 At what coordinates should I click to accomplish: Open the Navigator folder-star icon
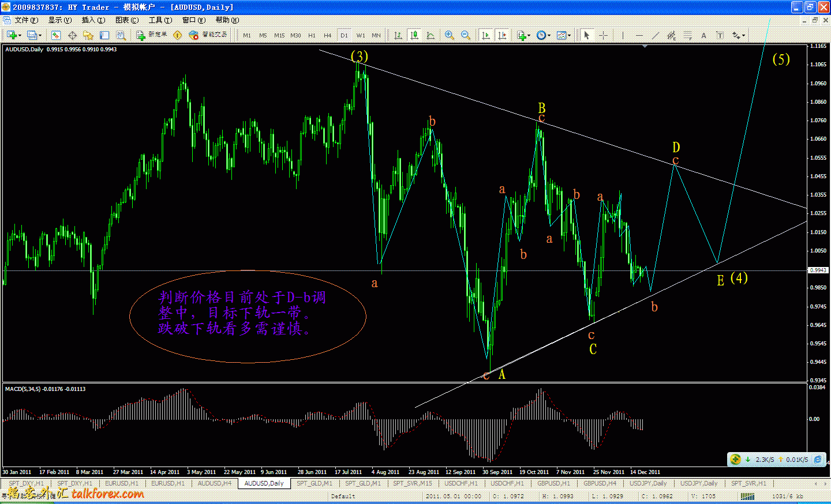pyautogui.click(x=88, y=35)
